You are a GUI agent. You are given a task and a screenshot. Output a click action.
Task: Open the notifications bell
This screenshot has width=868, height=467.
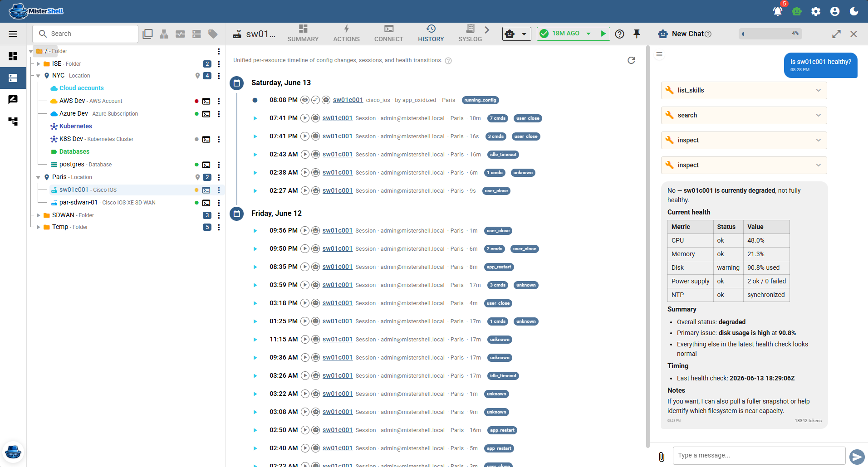(x=778, y=11)
